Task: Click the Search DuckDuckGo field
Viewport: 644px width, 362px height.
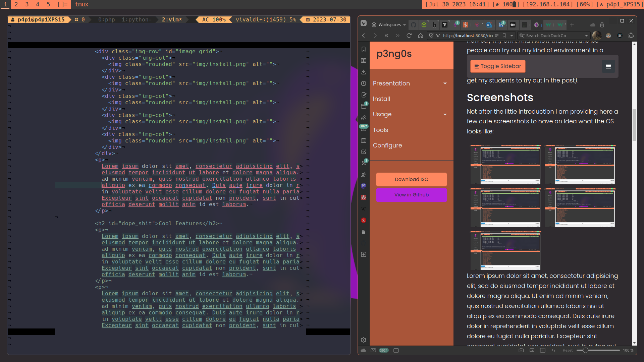Action: tap(553, 36)
